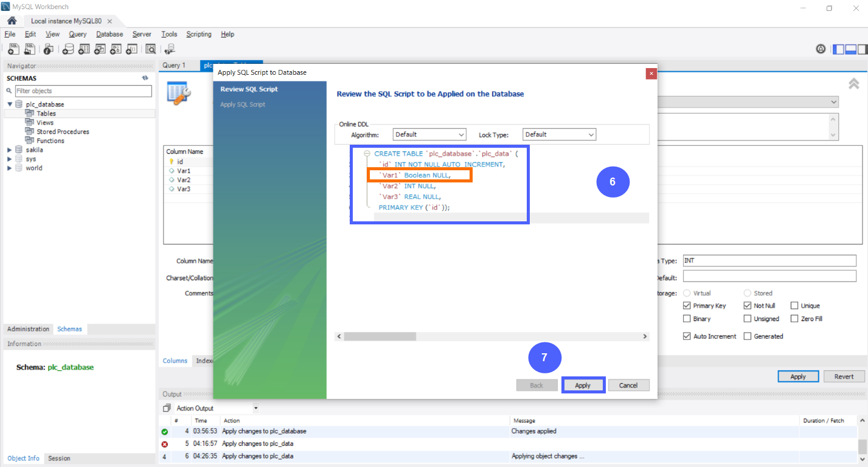This screenshot has width=868, height=467.
Task: Expand the world schema
Action: pyautogui.click(x=10, y=168)
